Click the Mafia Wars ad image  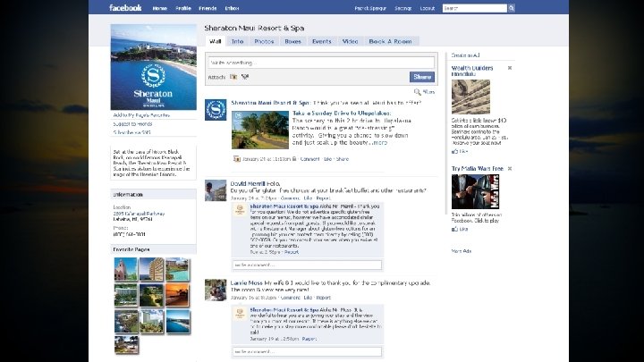(x=475, y=191)
